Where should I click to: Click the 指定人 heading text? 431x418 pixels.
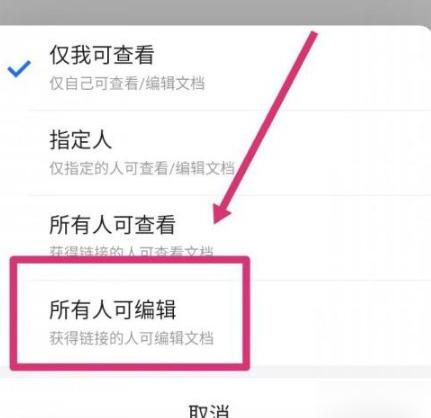[x=80, y=140]
